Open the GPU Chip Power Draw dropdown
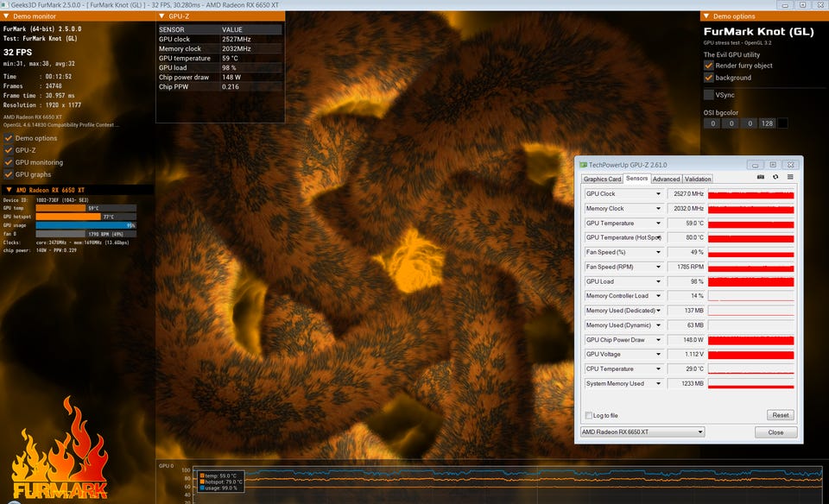The image size is (829, 504). coord(658,340)
